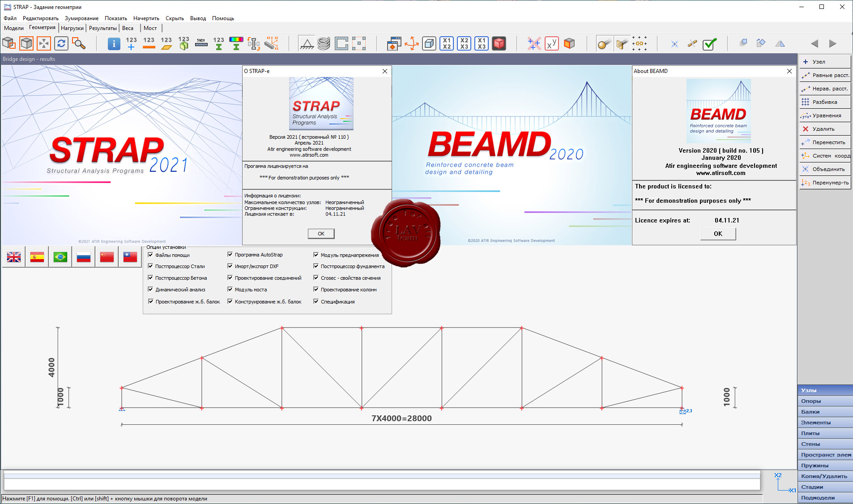Image resolution: width=853 pixels, height=504 pixels.
Task: Click the full model cube view icon
Action: 26,43
